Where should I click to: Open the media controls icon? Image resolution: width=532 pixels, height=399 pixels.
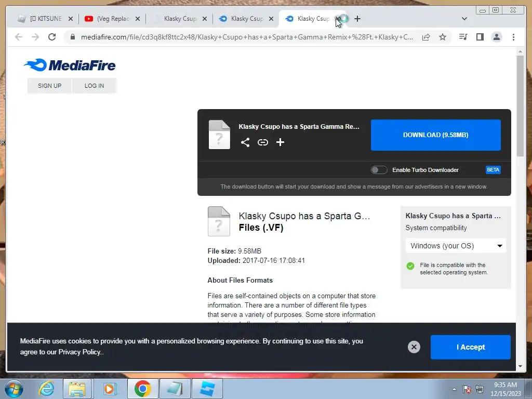coord(463,37)
